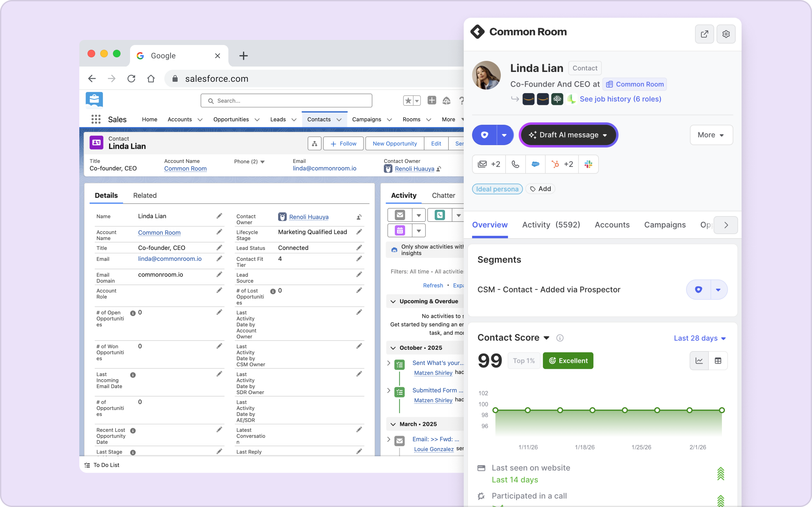Click the New Opportunity button
Viewport: 812px width, 507px height.
[x=394, y=144]
